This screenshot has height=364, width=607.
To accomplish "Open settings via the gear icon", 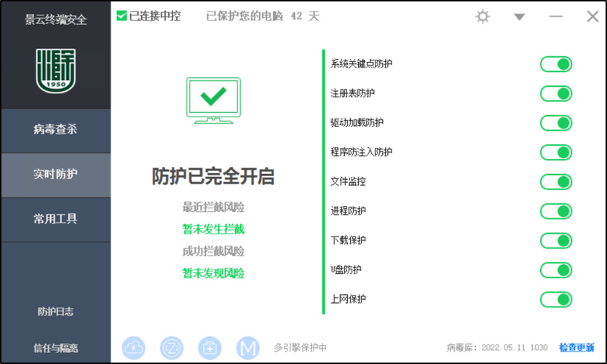I will coord(483,16).
